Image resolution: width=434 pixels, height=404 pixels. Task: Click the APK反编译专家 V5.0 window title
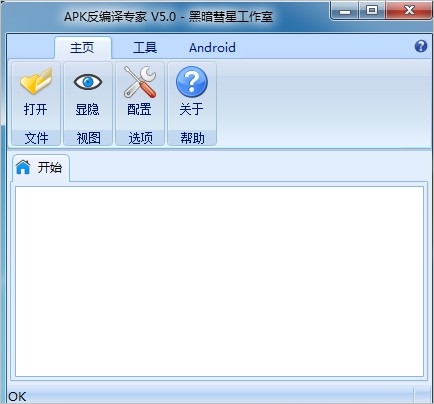point(168,16)
